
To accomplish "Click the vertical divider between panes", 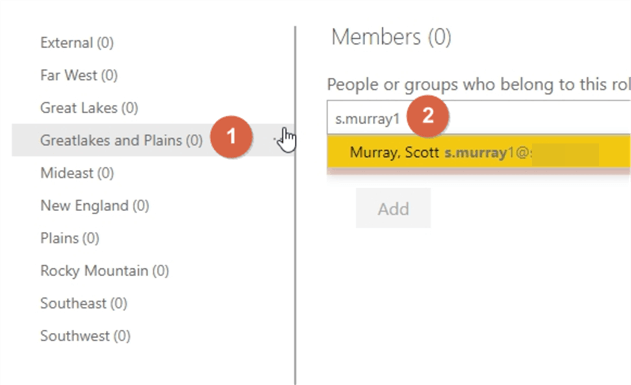I will (295, 206).
